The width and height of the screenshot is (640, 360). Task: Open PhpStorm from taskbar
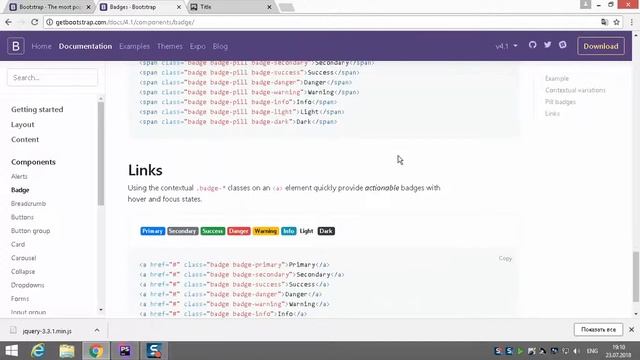tap(125, 351)
